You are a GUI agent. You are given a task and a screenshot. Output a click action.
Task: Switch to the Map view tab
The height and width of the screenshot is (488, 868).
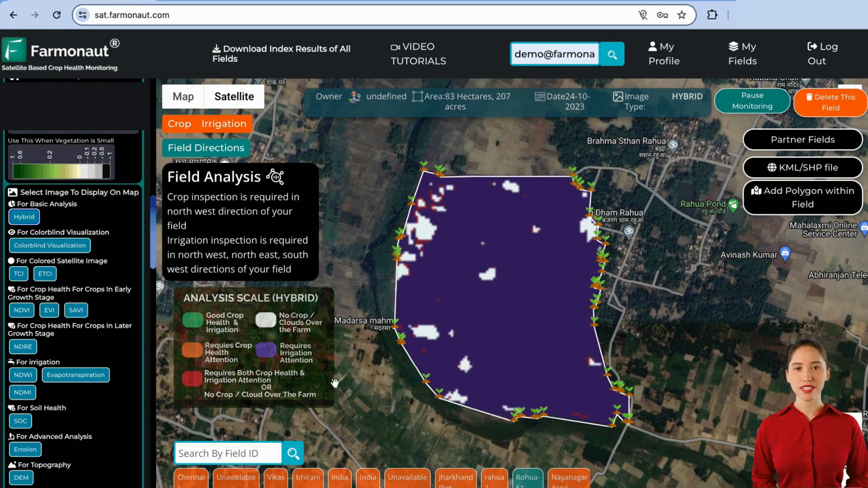183,97
